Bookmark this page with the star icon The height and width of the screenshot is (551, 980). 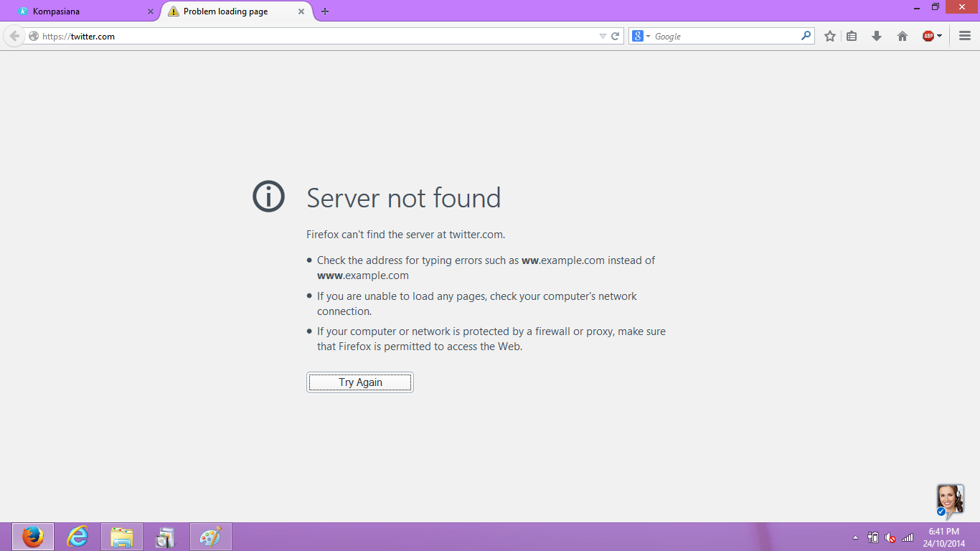point(830,36)
